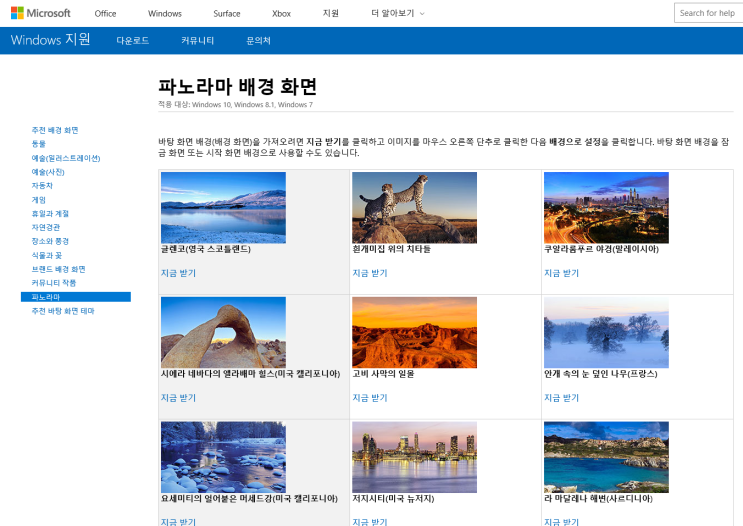Viewport: 743px width, 526px height.
Task: Click the 적용 대상 Windows versions text
Action: (236, 104)
